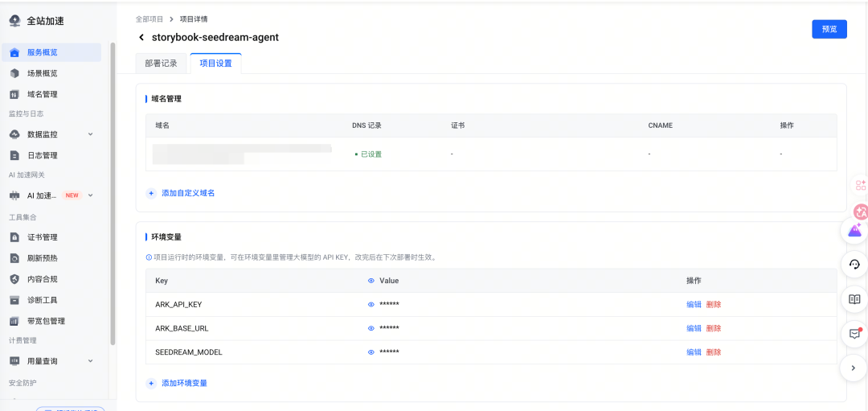
Task: Delete the SEEDREAM_MODEL variable
Action: click(x=714, y=352)
